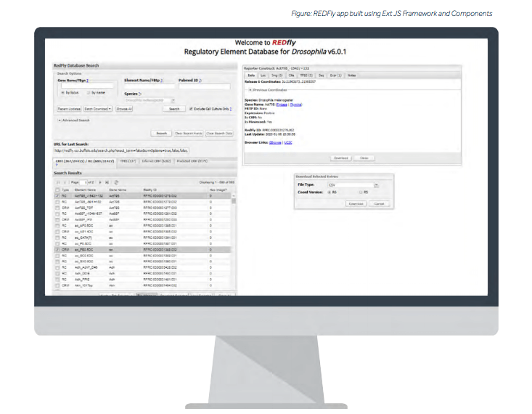The width and height of the screenshot is (532, 414).
Task: Open the Species dropdown
Action: click(173, 100)
